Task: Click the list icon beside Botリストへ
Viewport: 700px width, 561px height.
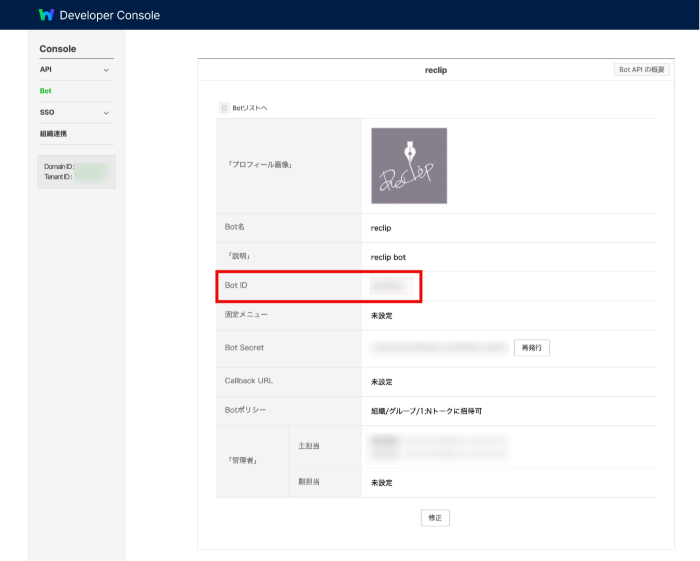Action: (224, 107)
